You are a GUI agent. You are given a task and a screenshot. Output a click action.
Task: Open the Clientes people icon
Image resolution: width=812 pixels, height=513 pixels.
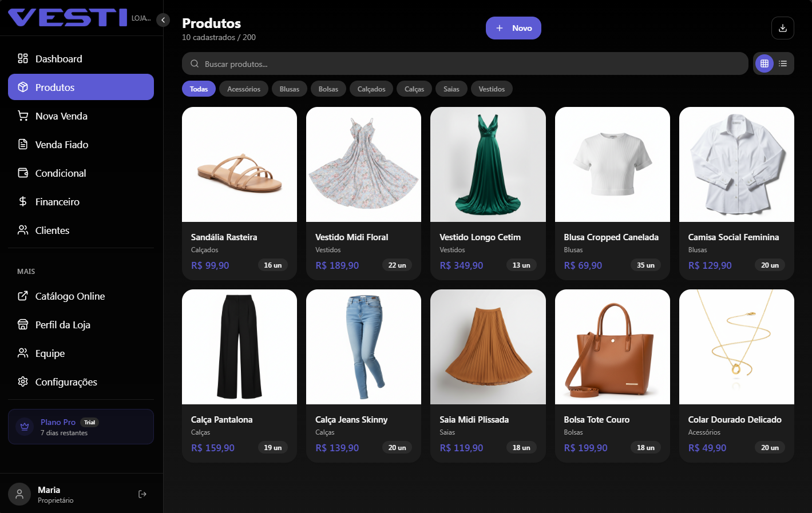click(23, 230)
